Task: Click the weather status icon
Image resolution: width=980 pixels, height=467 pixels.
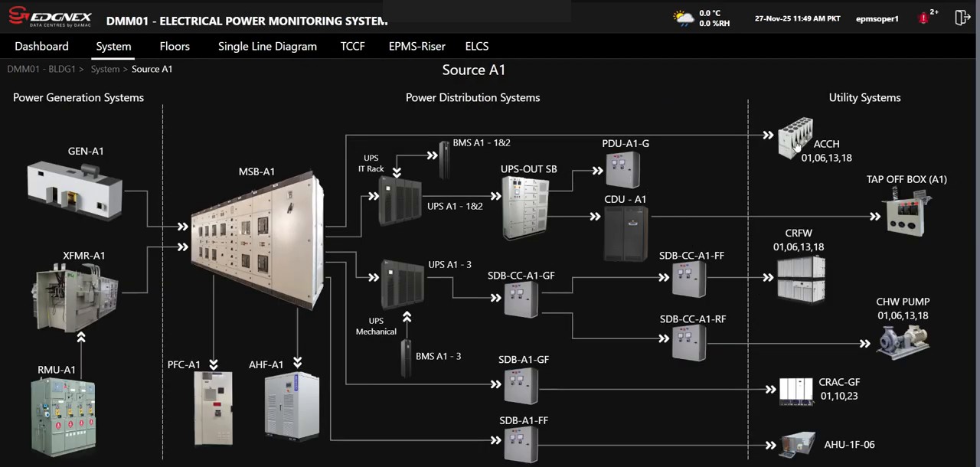Action: point(684,18)
